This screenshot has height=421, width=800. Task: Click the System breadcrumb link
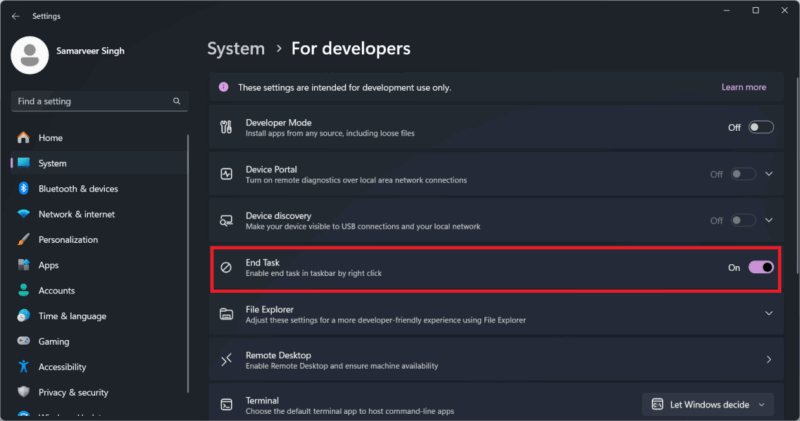tap(236, 49)
